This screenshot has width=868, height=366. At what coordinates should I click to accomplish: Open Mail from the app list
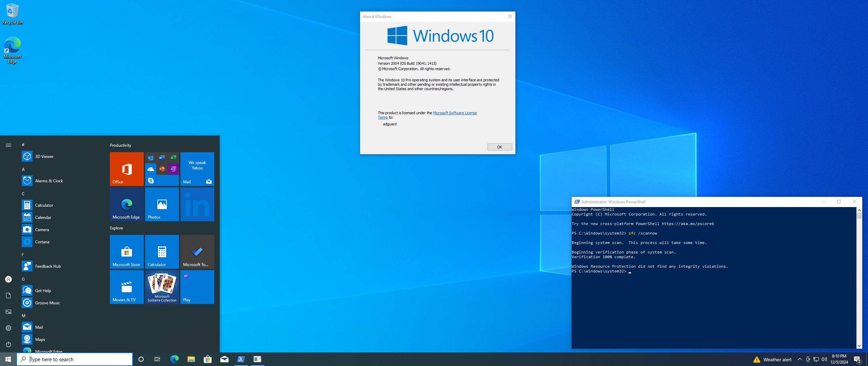tap(61, 327)
